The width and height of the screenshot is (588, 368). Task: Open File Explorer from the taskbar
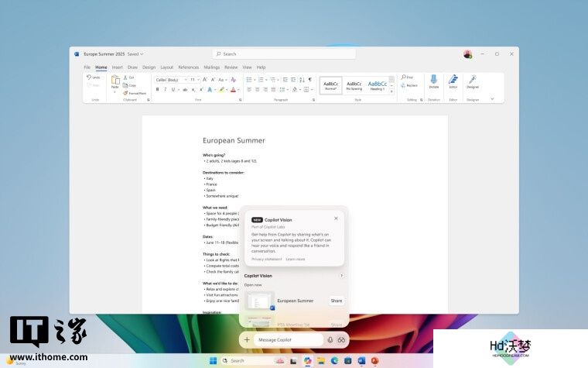tap(321, 361)
